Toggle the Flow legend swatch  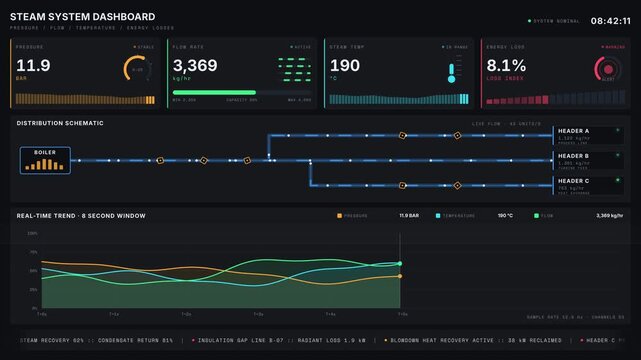click(536, 216)
